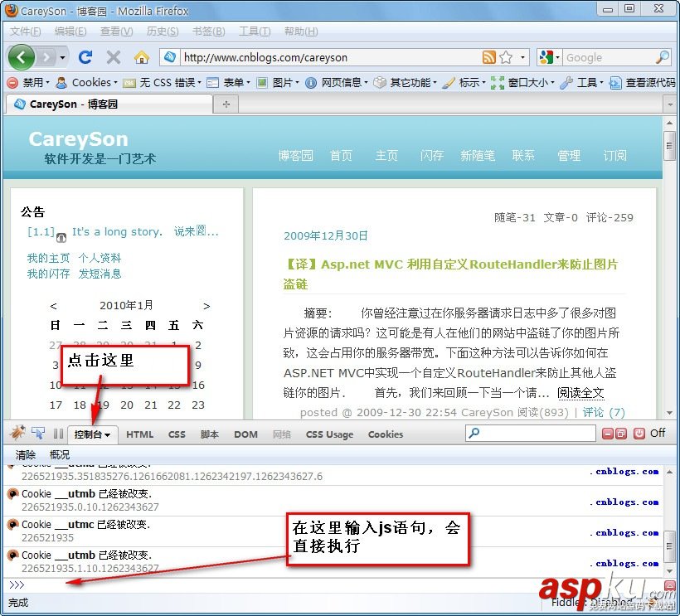The image size is (680, 616).
Task: Bookmark this page with the star icon
Action: coord(506,57)
